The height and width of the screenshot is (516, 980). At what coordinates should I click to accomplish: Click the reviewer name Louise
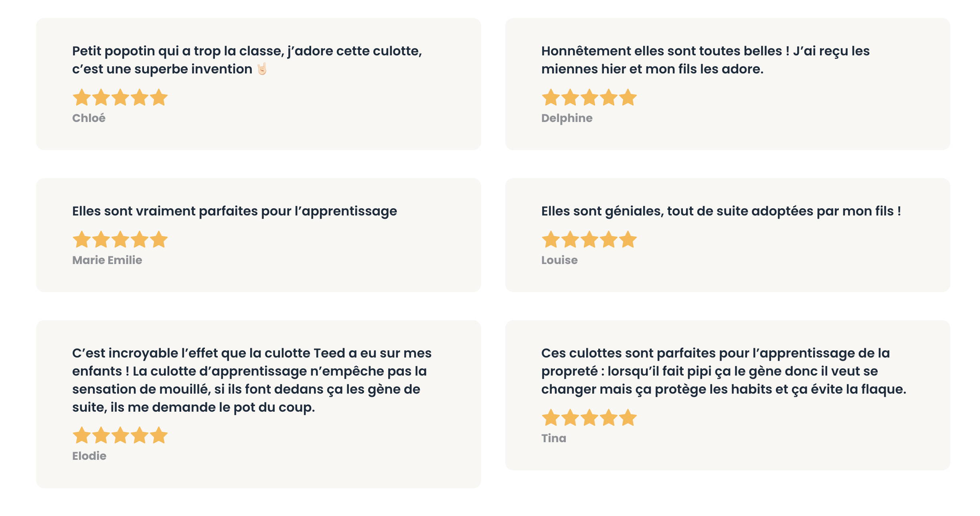coord(559,260)
